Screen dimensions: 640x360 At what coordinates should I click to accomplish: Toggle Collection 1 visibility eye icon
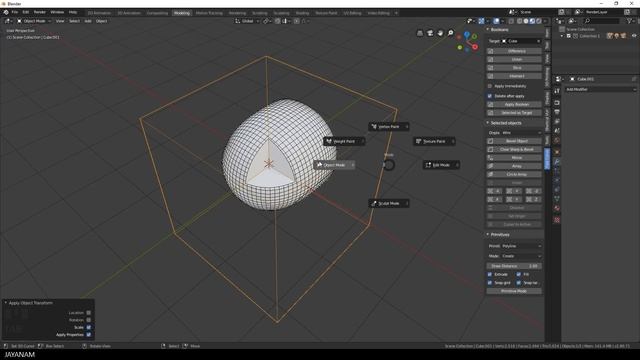(634, 36)
